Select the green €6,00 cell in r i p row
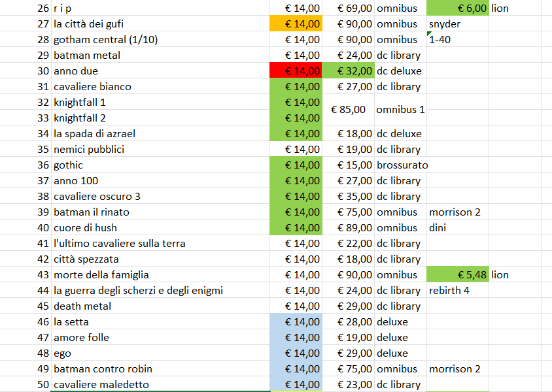This screenshot has height=392, width=552. (x=458, y=8)
